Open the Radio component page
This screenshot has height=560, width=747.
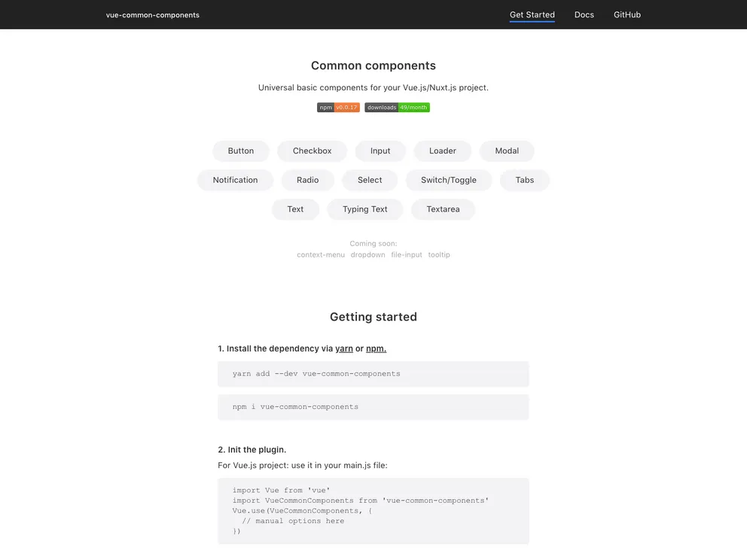(x=308, y=180)
